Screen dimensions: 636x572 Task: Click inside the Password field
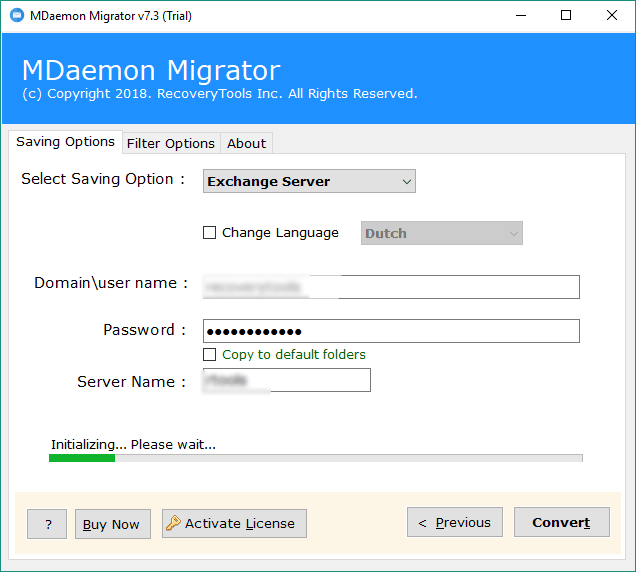click(x=391, y=331)
